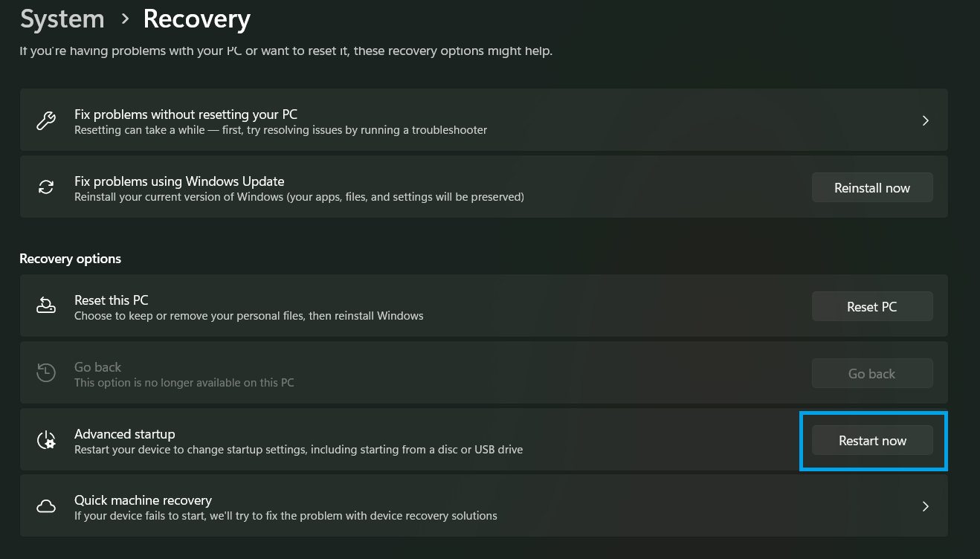
Task: Select the Quick machine recovery title text
Action: [x=143, y=500]
